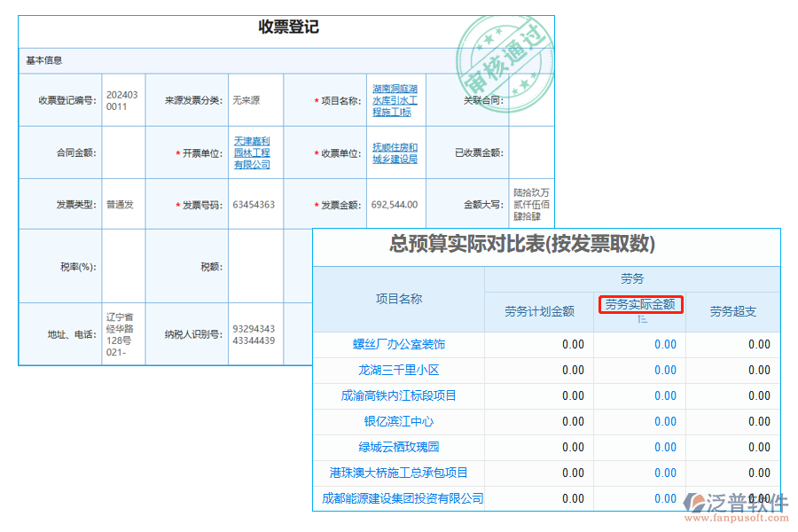
Task: Open 成都能源建设集团投资有限公司 project
Action: coord(398,498)
